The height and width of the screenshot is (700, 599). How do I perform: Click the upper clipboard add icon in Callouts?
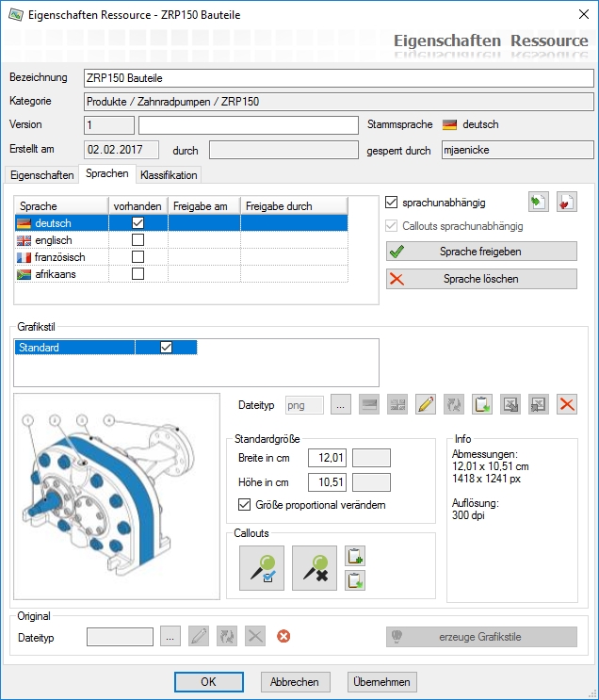pos(355,556)
